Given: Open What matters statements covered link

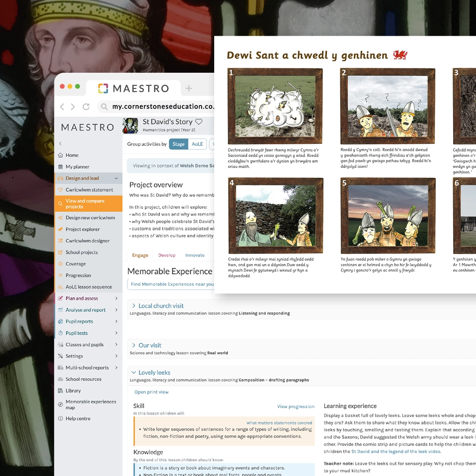Looking at the screenshot, I should click(x=279, y=423).
